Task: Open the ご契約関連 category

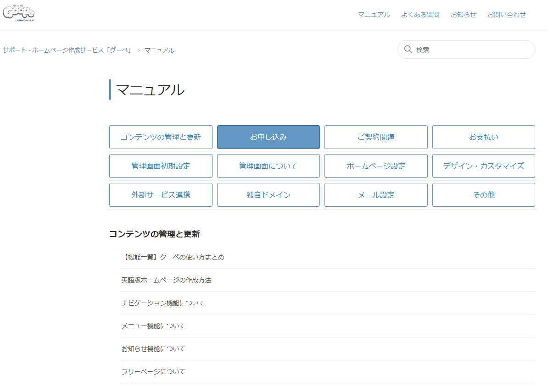Action: (376, 137)
